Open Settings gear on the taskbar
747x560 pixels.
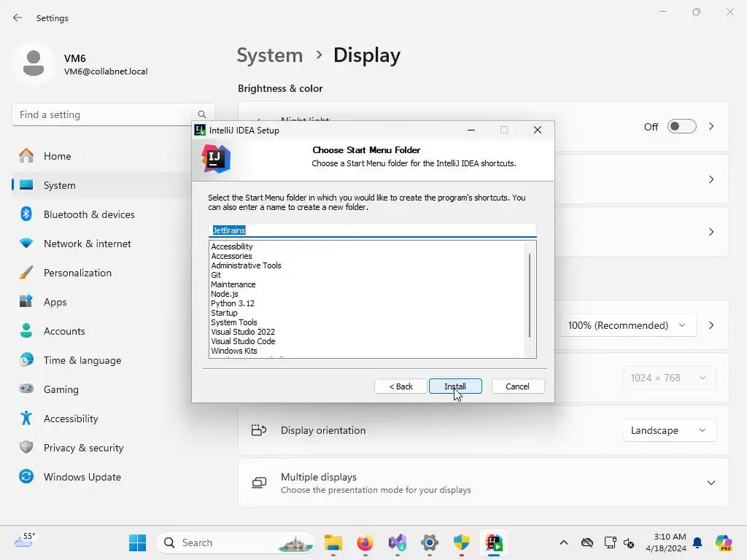tap(429, 542)
